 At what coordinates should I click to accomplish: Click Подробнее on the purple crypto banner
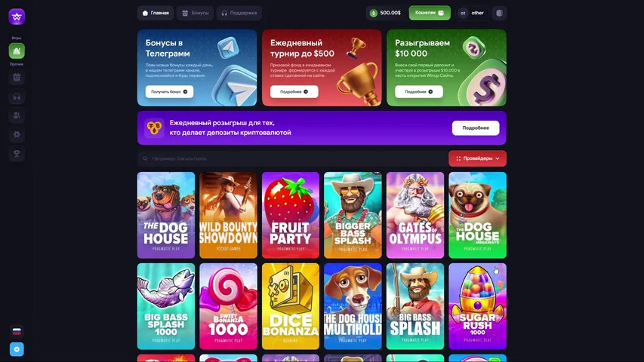476,128
